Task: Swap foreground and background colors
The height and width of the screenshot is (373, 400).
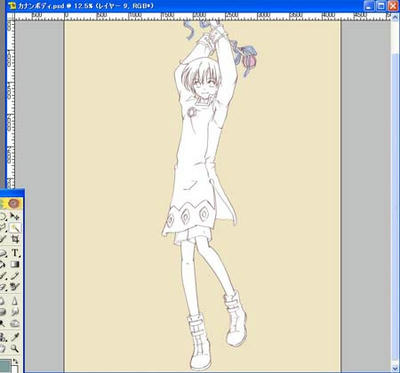Action: [x=15, y=361]
